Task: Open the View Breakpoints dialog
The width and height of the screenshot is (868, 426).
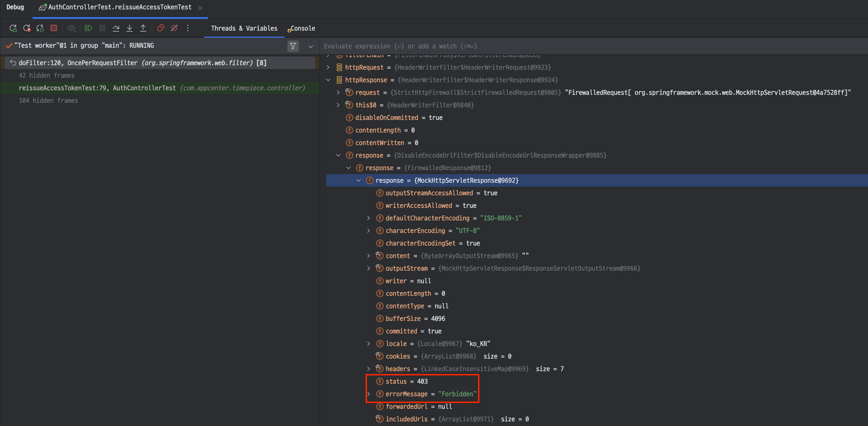Action: (161, 28)
